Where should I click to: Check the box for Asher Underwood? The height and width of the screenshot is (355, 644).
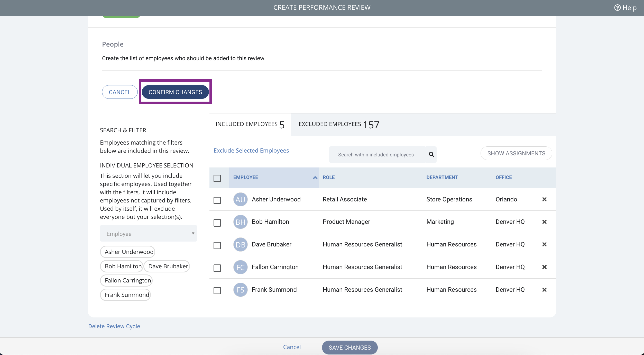(x=217, y=200)
